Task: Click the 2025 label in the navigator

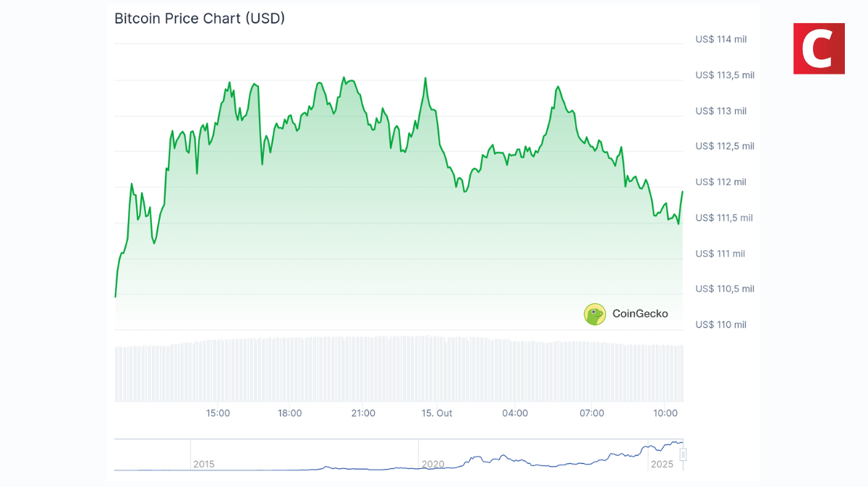Action: [x=661, y=464]
